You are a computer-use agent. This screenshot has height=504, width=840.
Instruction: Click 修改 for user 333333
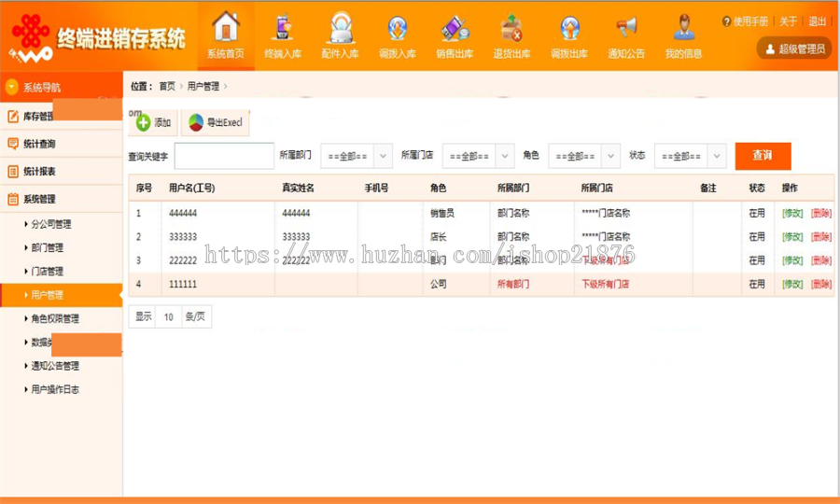tap(792, 237)
